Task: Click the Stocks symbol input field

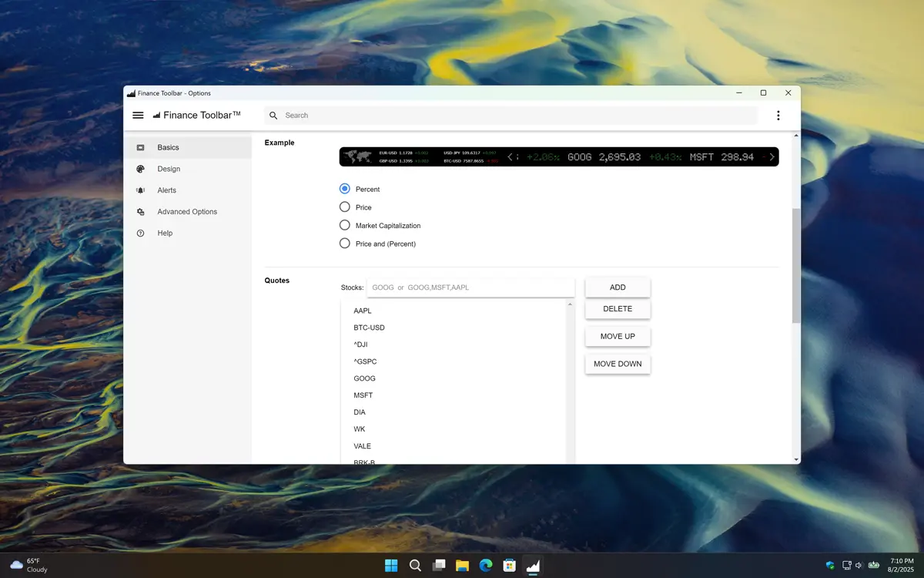Action: click(470, 287)
